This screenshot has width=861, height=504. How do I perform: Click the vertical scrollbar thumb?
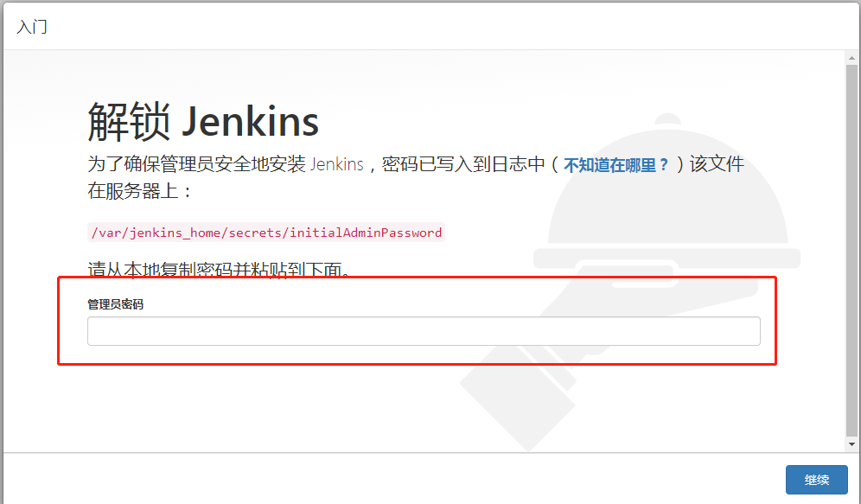click(x=851, y=250)
